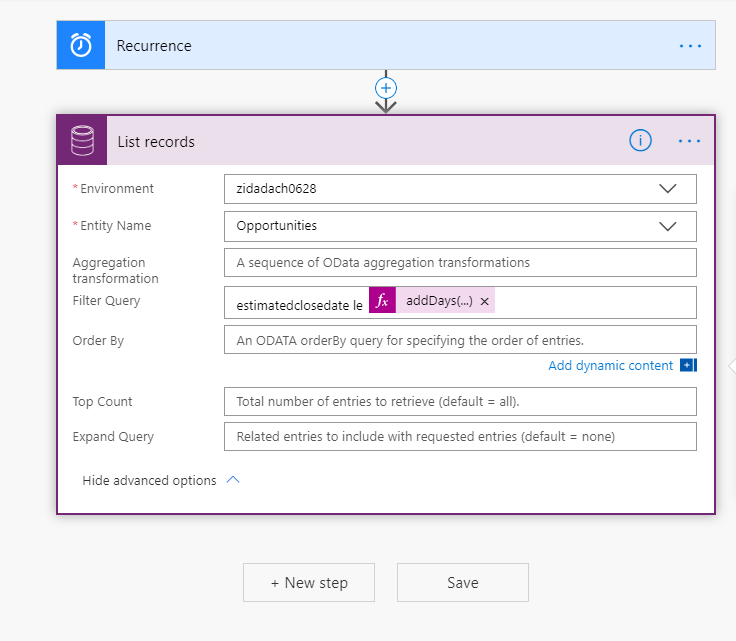Save the flow with the Save button
Viewport: 736px width, 641px height.
(x=463, y=582)
